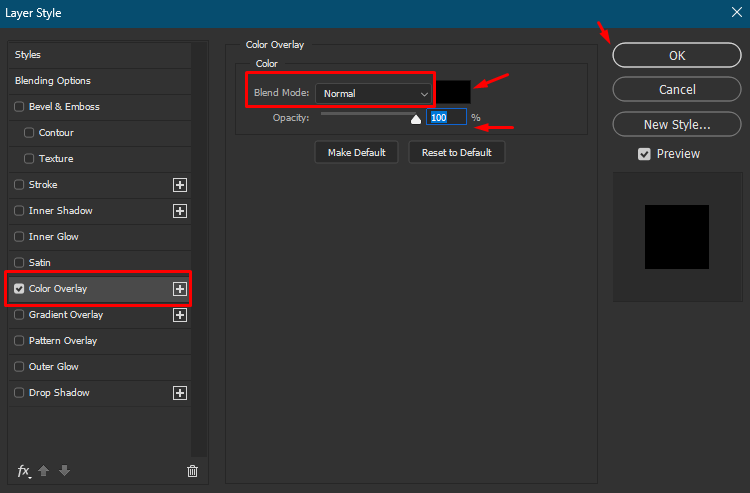This screenshot has height=493, width=750.
Task: Enable the Bevel & Emboss checkbox
Action: click(x=19, y=107)
